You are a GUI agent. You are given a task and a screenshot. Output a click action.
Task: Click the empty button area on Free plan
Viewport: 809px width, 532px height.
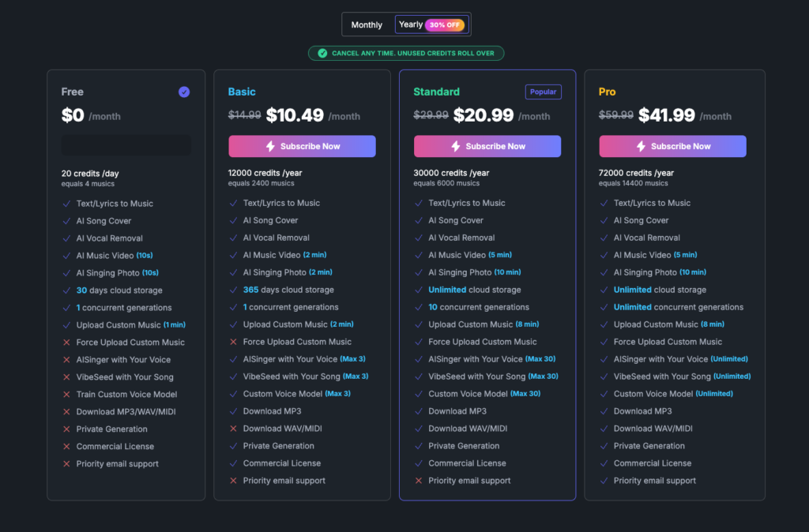click(126, 145)
